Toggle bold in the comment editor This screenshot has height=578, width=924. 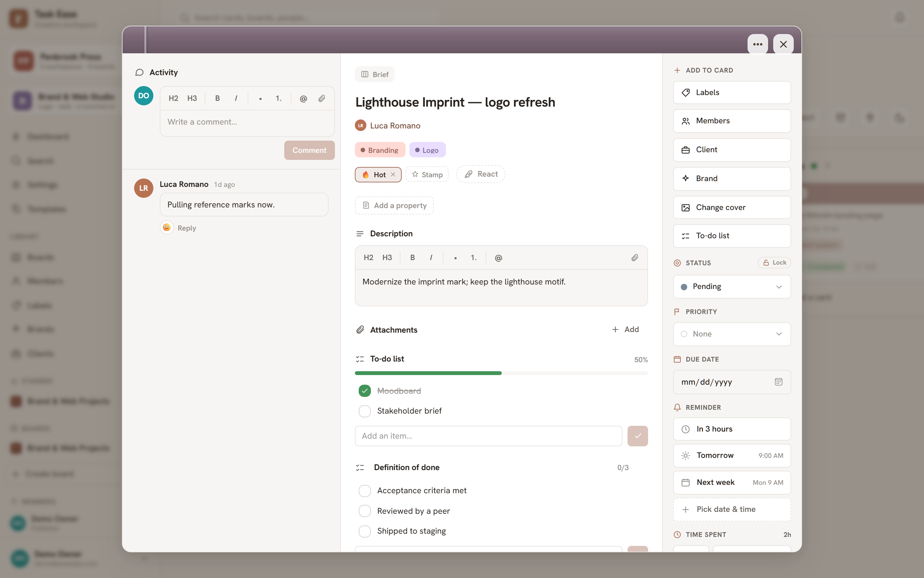pyautogui.click(x=217, y=98)
